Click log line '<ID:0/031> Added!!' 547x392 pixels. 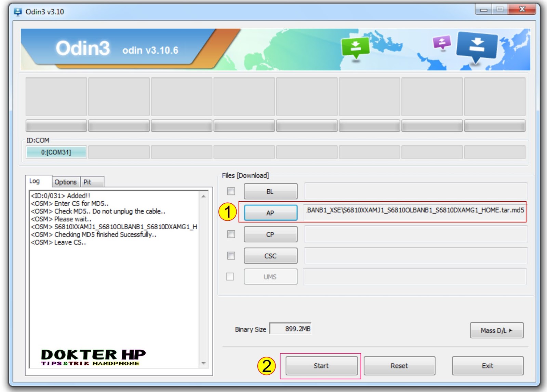(61, 195)
